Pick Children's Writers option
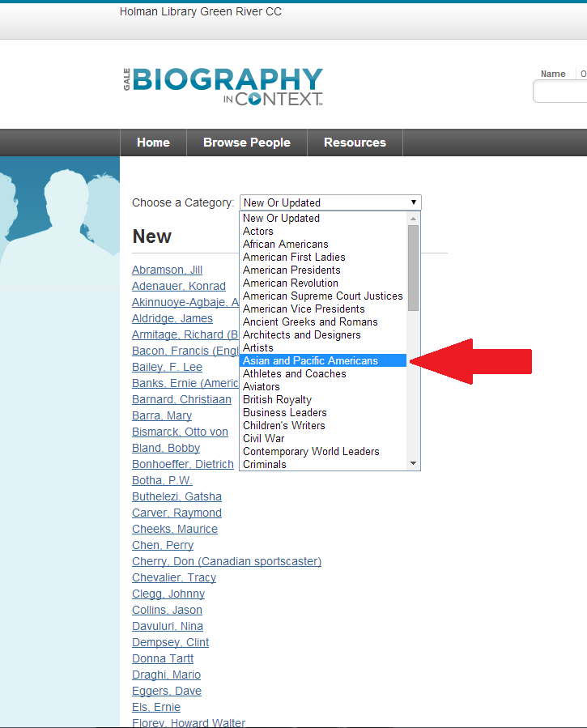This screenshot has width=587, height=728. pos(323,426)
